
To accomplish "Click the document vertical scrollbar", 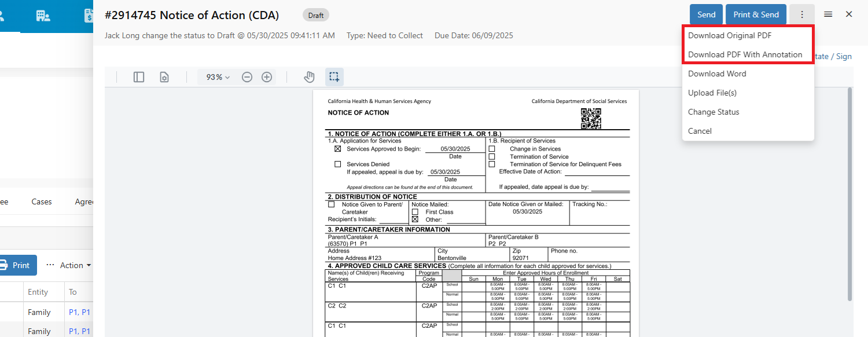I will [x=849, y=194].
